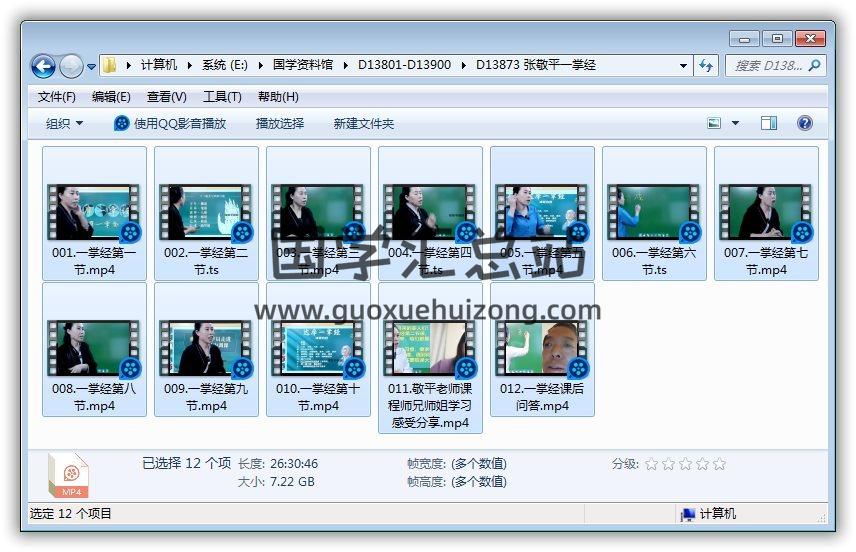Image resolution: width=856 pixels, height=552 pixels.
Task: Open the 工具(T) menu
Action: tap(222, 97)
